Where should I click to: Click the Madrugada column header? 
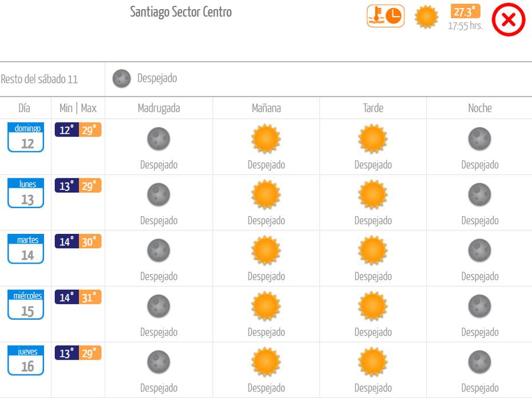point(159,108)
